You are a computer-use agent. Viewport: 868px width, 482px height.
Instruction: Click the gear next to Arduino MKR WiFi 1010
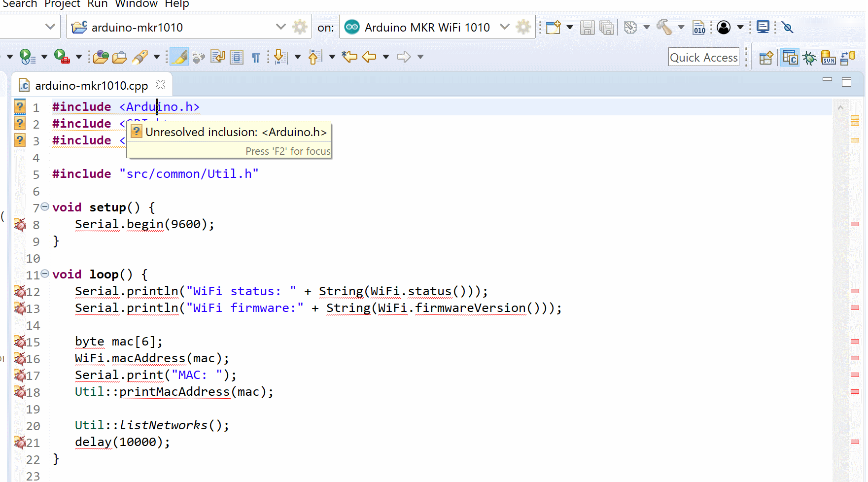523,27
